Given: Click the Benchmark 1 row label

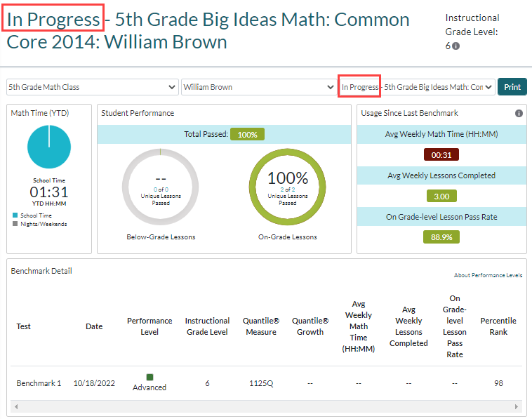Looking at the screenshot, I should tap(39, 383).
